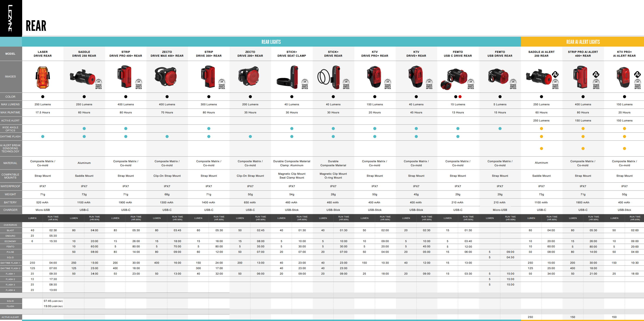Click the KTV Pro+ AI Alert Rear model heading
The width and height of the screenshot is (644, 321).
(624, 54)
